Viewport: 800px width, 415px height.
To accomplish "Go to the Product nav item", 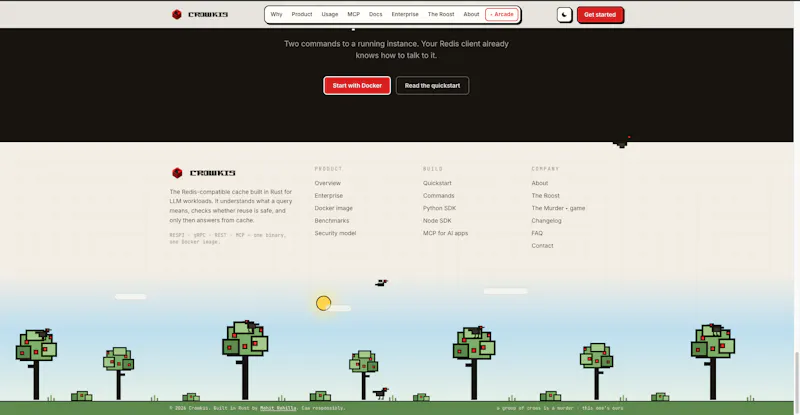I will [x=302, y=14].
